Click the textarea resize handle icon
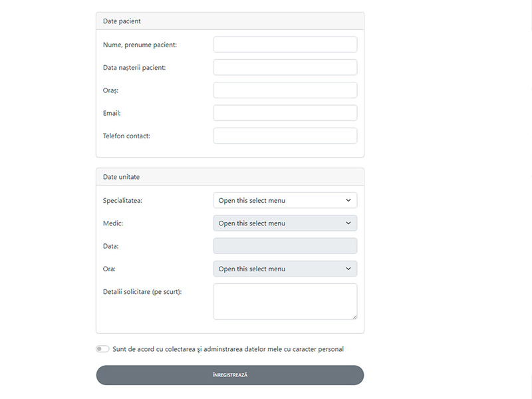The width and height of the screenshot is (532, 399). click(x=354, y=317)
